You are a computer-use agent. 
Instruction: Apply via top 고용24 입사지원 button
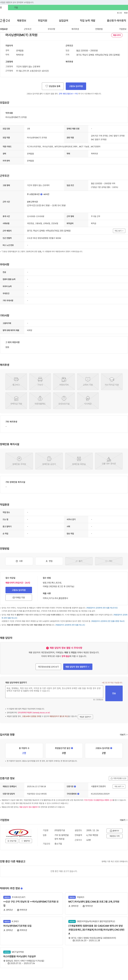76,86
